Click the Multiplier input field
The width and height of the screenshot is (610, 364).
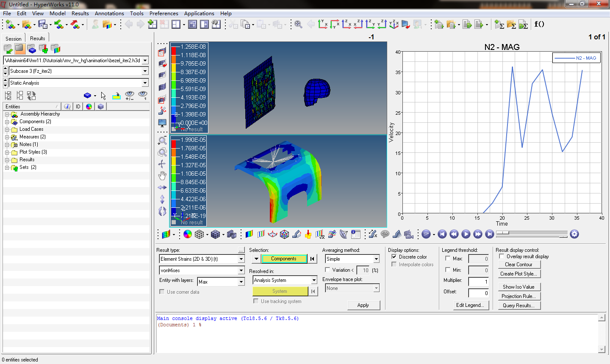[x=479, y=281]
